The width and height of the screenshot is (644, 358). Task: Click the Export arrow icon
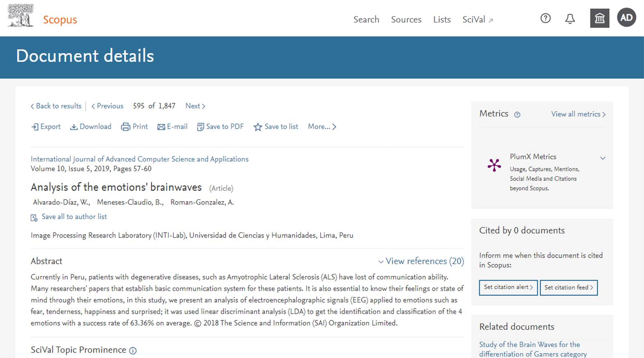35,127
